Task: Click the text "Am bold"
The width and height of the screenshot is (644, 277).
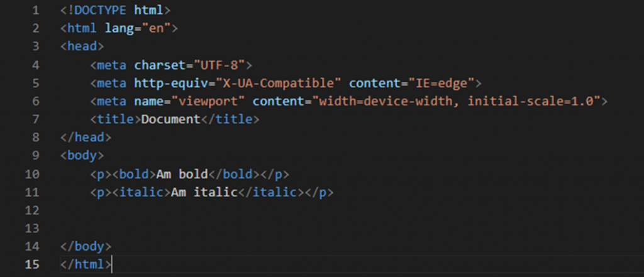Action: pyautogui.click(x=182, y=173)
